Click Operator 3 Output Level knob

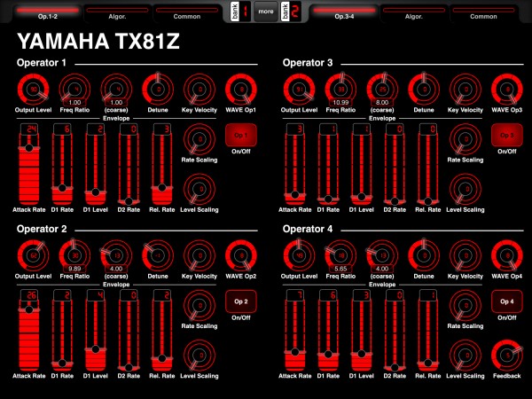300,90
